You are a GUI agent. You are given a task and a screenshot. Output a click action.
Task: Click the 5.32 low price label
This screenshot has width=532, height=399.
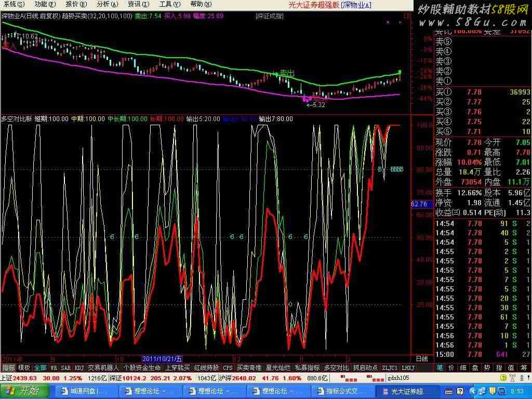click(318, 105)
